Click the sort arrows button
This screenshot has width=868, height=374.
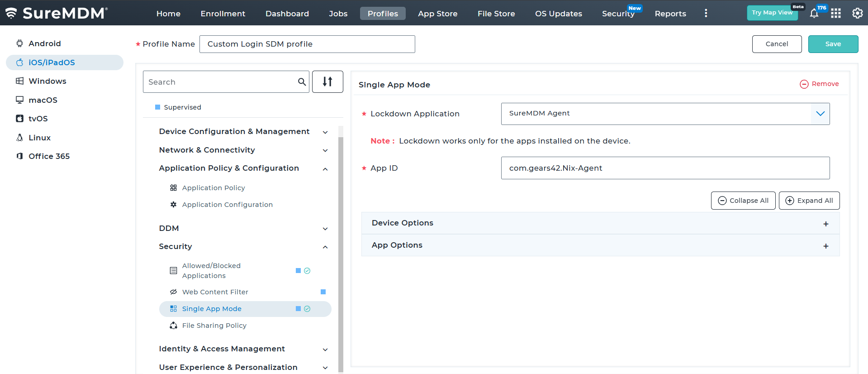tap(327, 82)
